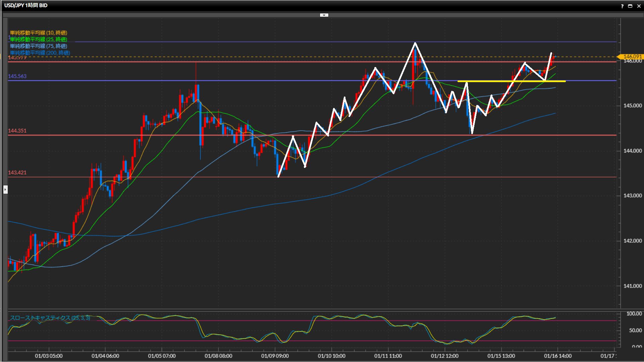Click the 145.000 price axis label
The height and width of the screenshot is (362, 644).
point(632,106)
